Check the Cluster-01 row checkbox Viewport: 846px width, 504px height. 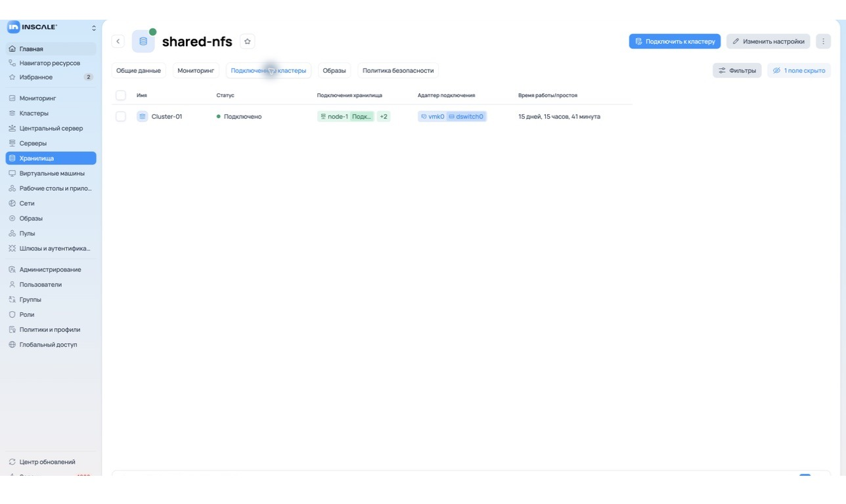[x=121, y=116]
